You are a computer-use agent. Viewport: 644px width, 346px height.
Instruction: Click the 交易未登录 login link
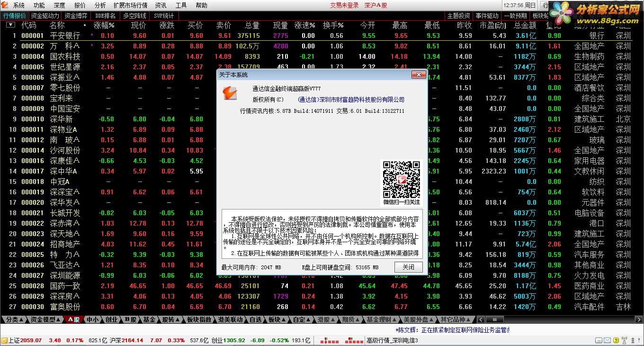coord(344,5)
